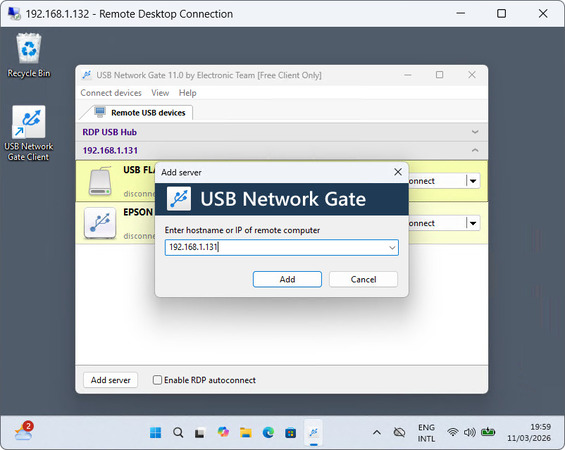
Task: Collapse the 192.168.1.131 server section
Action: (x=475, y=150)
